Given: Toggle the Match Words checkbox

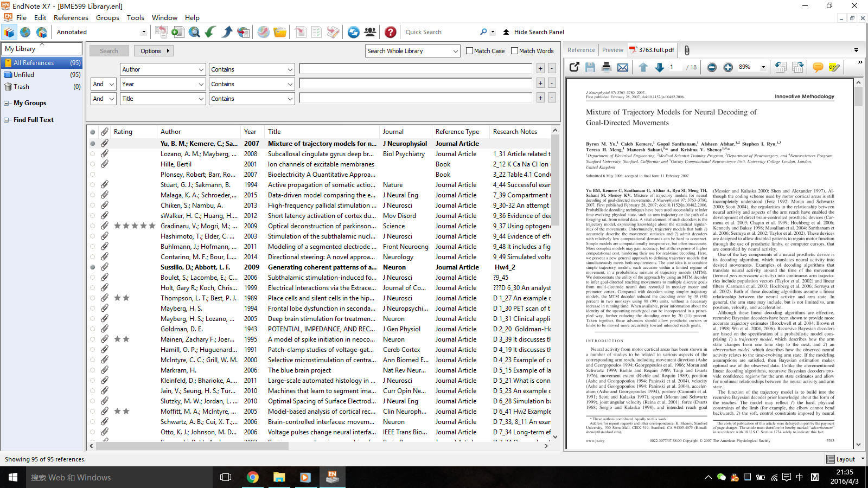Looking at the screenshot, I should pos(515,51).
